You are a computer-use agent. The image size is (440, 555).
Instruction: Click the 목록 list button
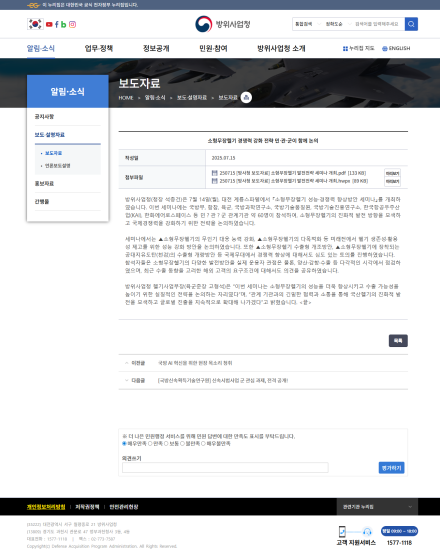pos(398,341)
